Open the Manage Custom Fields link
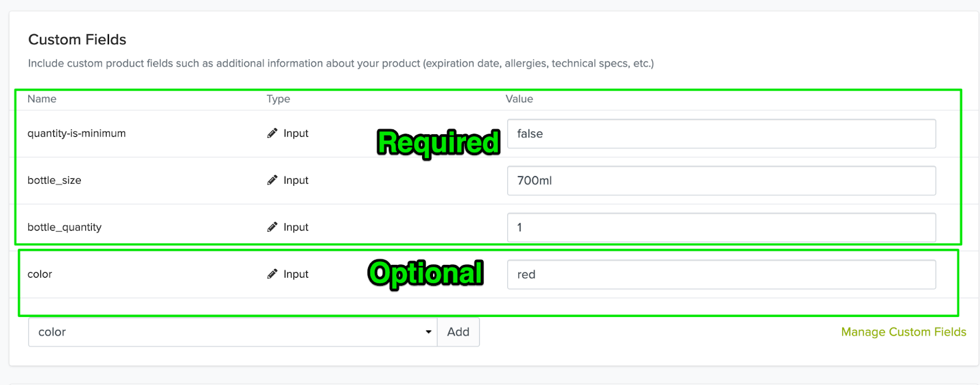Viewport: 980px width, 385px height. [x=903, y=332]
